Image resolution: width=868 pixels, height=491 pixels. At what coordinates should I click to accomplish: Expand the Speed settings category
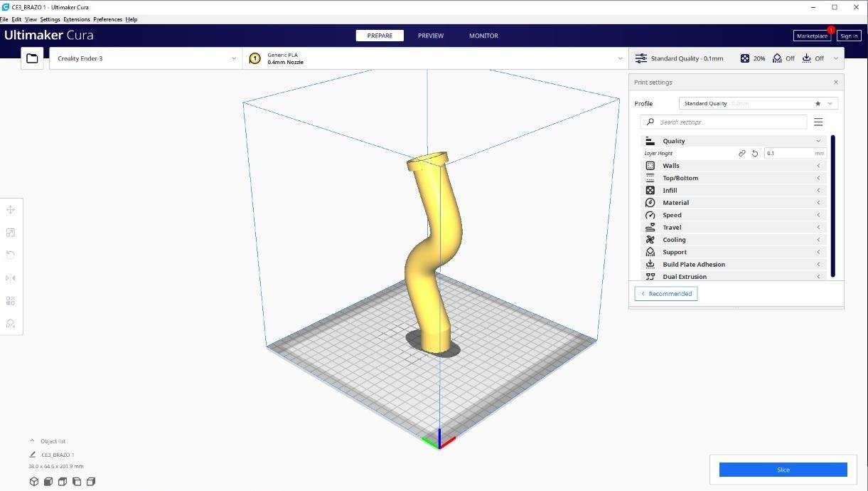pyautogui.click(x=733, y=215)
